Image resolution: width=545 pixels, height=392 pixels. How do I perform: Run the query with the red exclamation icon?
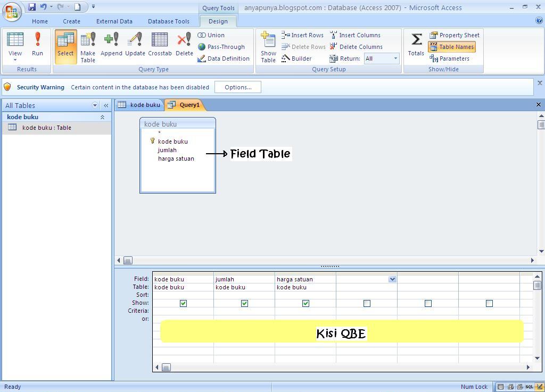coord(38,44)
